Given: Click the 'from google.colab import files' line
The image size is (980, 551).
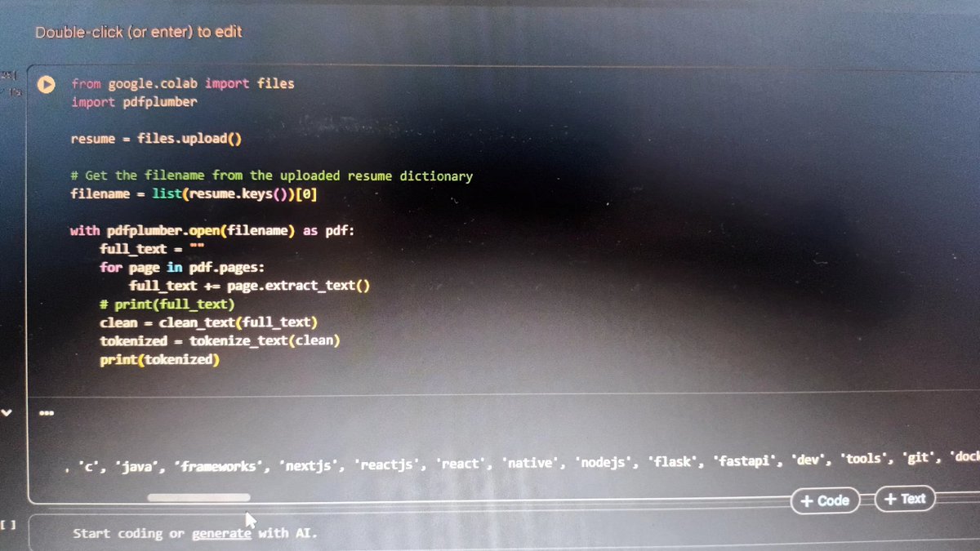Looking at the screenshot, I should tap(183, 83).
